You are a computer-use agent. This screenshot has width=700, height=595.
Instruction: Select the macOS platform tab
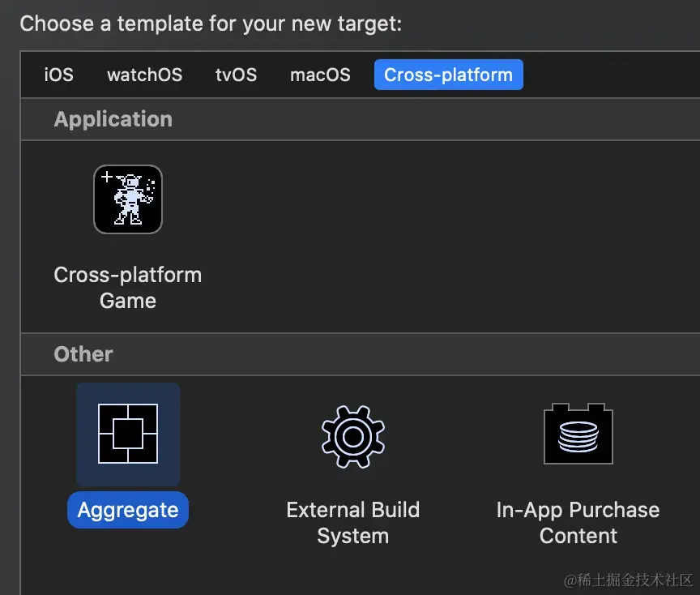319,75
